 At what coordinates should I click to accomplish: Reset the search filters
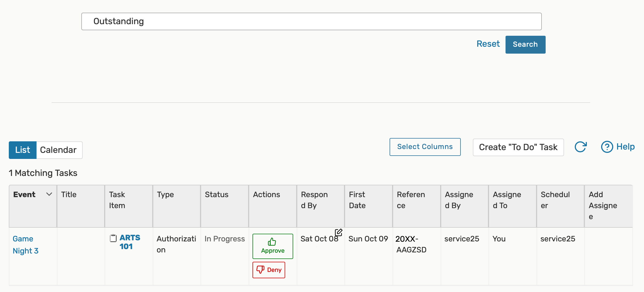point(488,44)
